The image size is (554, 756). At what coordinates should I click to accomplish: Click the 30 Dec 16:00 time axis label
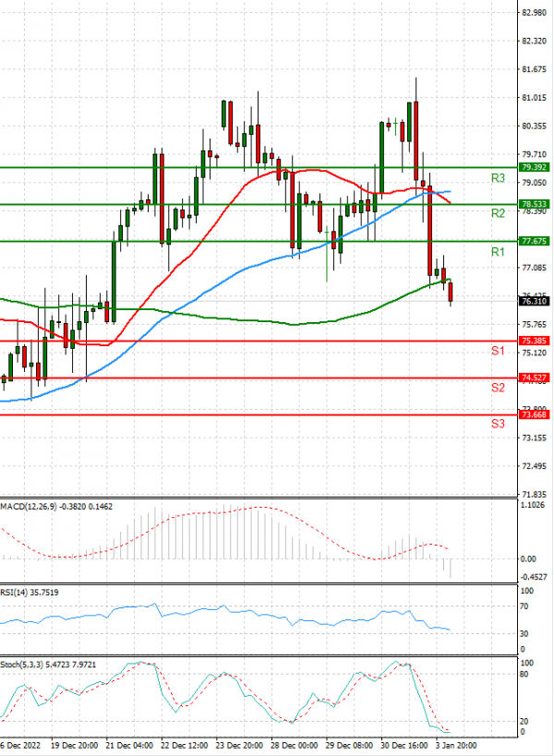[x=404, y=746]
